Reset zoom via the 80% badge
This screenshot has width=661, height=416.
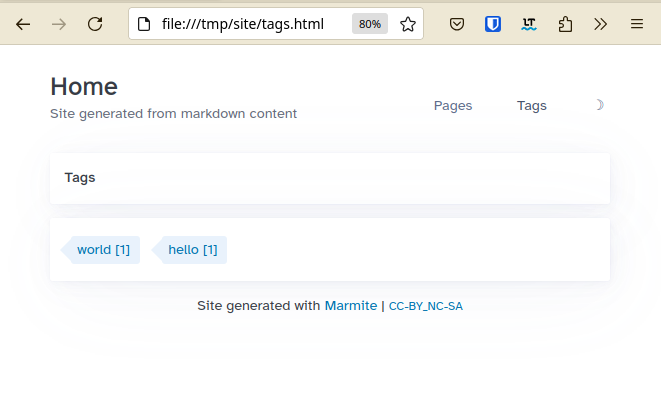coord(370,24)
